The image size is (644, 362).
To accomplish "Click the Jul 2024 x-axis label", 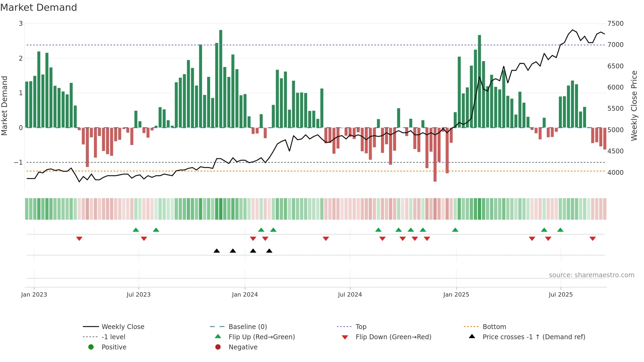I will (350, 294).
